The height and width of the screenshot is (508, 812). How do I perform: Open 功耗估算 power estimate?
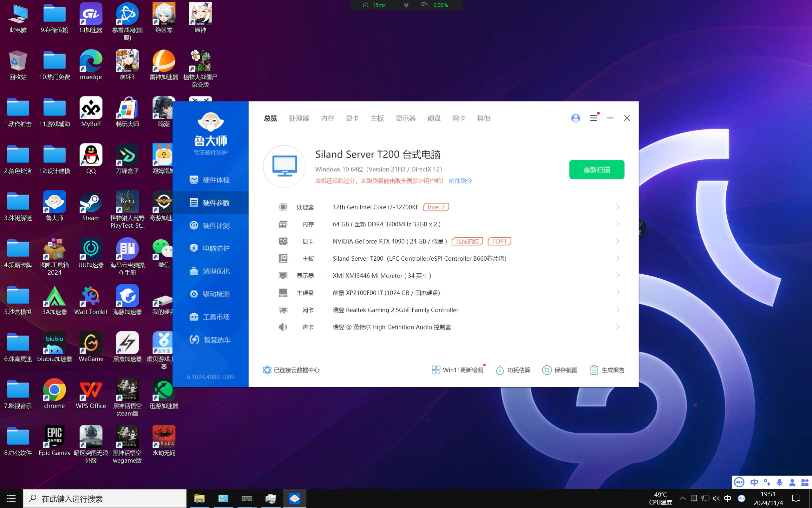513,370
